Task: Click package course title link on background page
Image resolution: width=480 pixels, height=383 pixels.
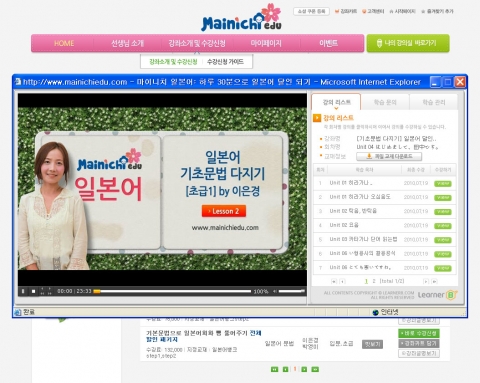Action: click(204, 336)
